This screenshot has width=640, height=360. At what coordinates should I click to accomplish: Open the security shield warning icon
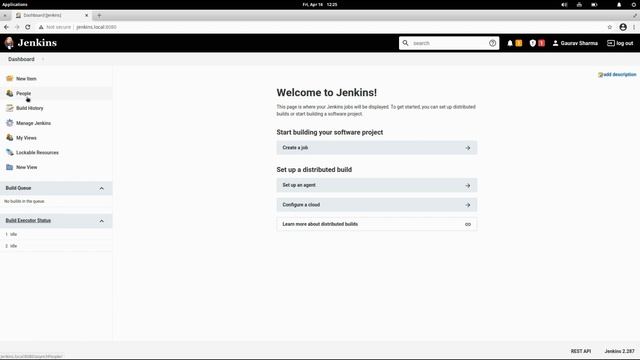[x=533, y=43]
